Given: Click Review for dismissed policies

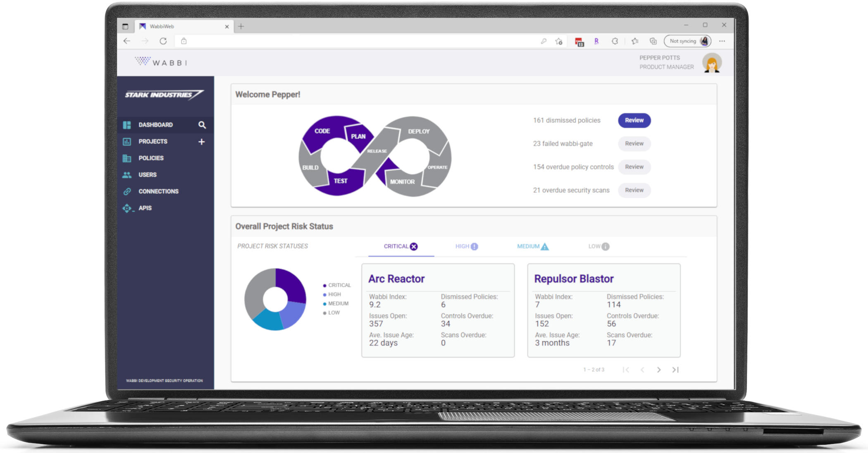Looking at the screenshot, I should pyautogui.click(x=633, y=120).
